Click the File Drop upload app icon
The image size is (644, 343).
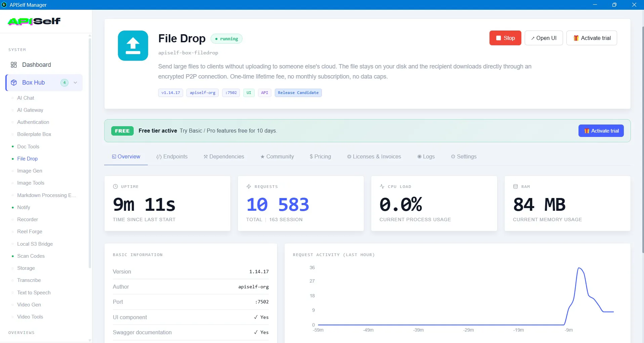(133, 46)
